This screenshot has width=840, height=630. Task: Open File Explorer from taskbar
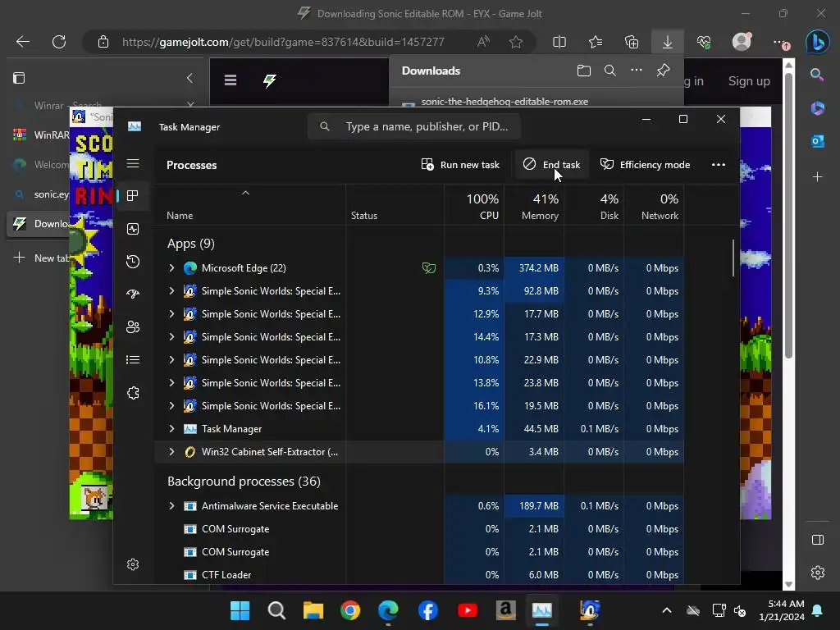313,610
